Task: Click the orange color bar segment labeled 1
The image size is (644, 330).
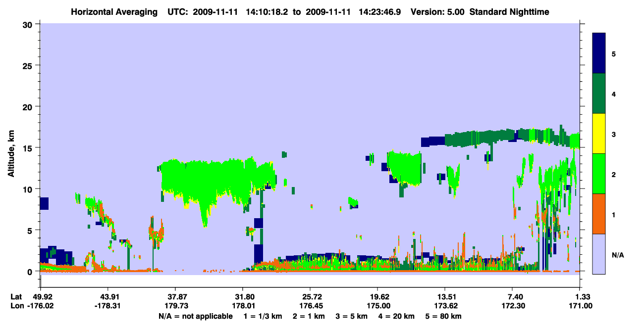Action: pyautogui.click(x=599, y=214)
